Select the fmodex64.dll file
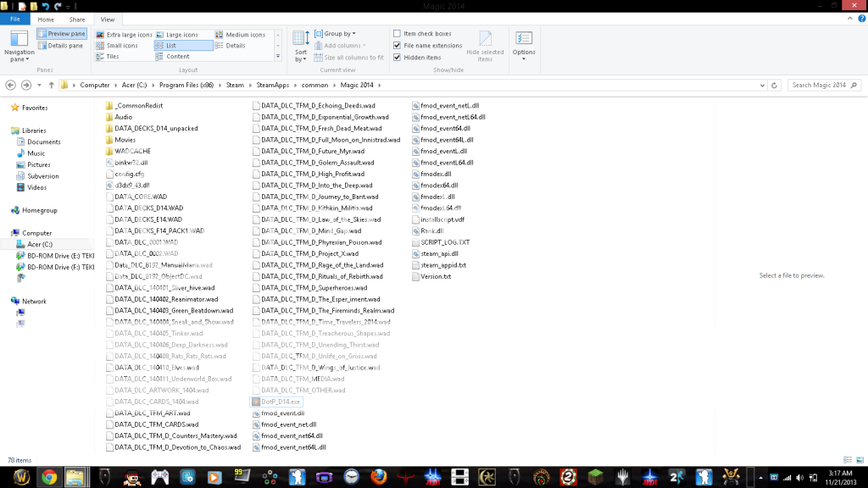Image resolution: width=868 pixels, height=488 pixels. (x=435, y=186)
